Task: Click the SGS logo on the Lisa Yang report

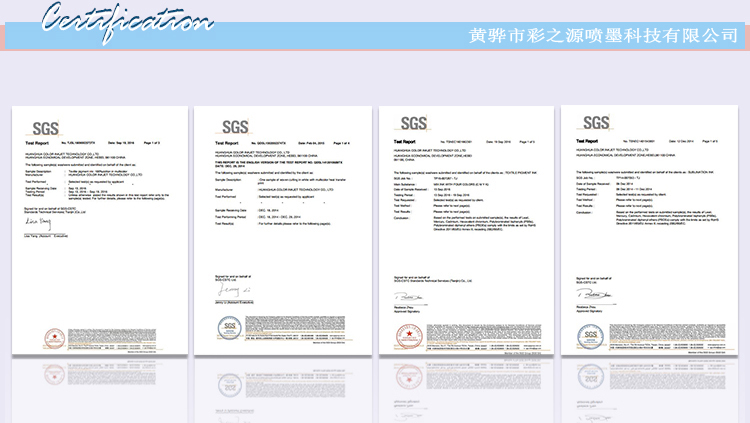Action: (45, 129)
